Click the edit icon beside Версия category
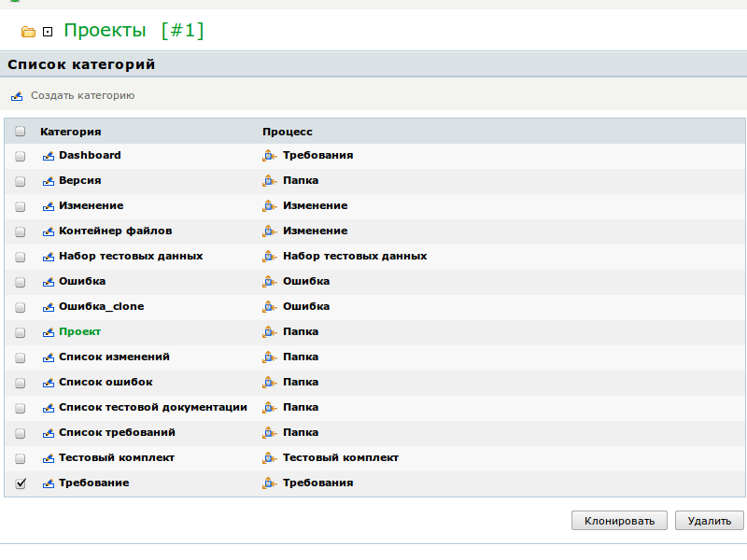747x560 pixels. click(49, 181)
